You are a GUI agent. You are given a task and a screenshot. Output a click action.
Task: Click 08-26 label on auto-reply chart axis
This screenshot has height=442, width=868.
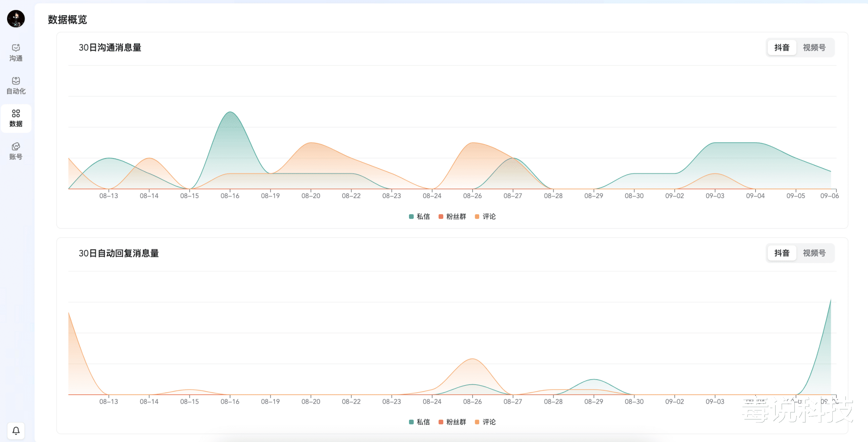pyautogui.click(x=472, y=402)
